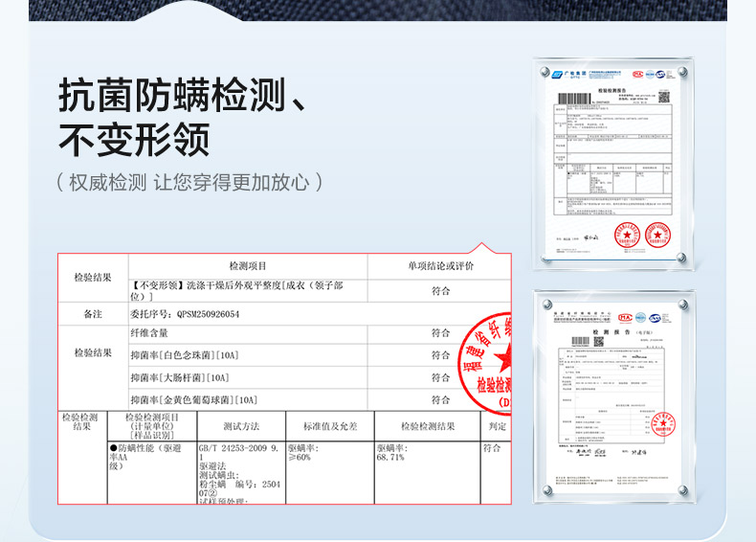This screenshot has width=756, height=542.
Task: Click the 检测项目 column header
Action: click(248, 265)
